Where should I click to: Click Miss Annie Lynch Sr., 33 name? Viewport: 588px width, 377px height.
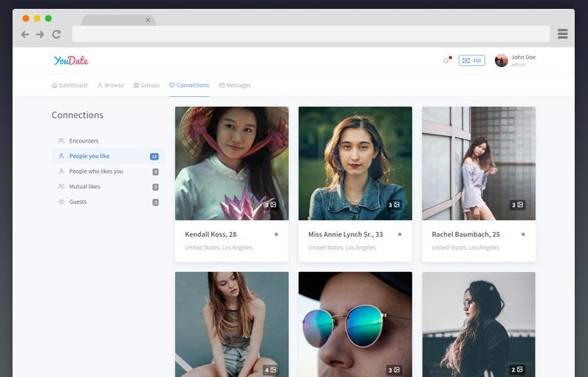pyautogui.click(x=346, y=234)
